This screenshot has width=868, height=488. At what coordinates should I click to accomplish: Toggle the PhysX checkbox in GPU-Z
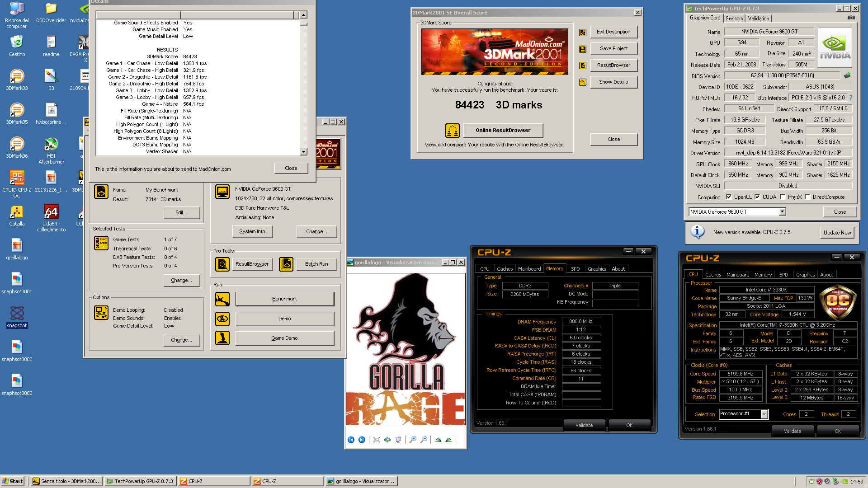tap(783, 197)
